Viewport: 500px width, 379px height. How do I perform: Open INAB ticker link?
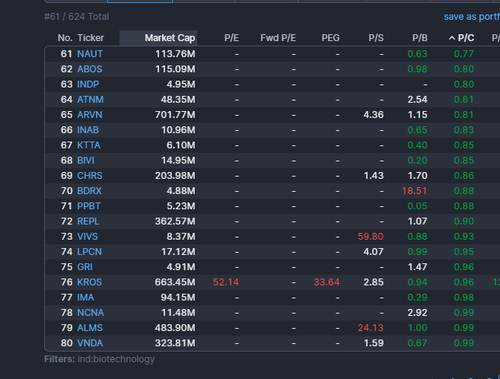pyautogui.click(x=88, y=130)
